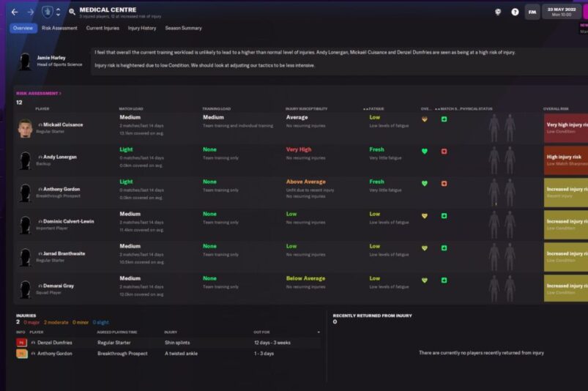The image size is (588, 391).
Task: Open the tactics head icon in top bar
Action: point(498,12)
